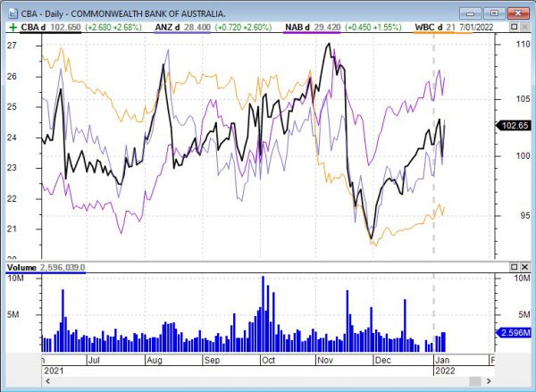This screenshot has height=392, width=536.
Task: Click the 110 right price axis label
Action: pyautogui.click(x=523, y=44)
